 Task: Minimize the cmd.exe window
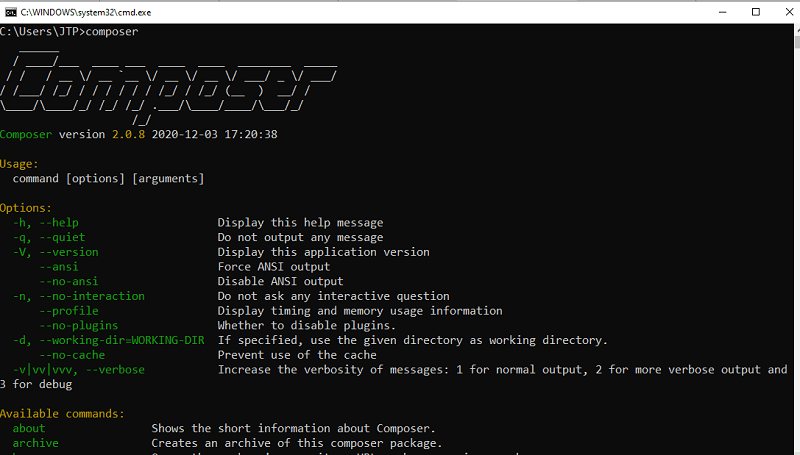point(722,12)
